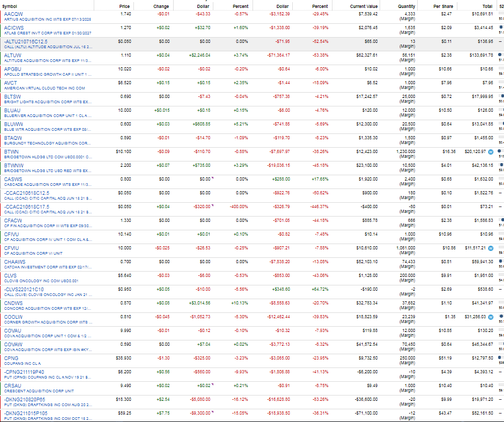Image resolution: width=504 pixels, height=422 pixels.
Task: Open the BTAQW symbol link
Action: (x=13, y=138)
